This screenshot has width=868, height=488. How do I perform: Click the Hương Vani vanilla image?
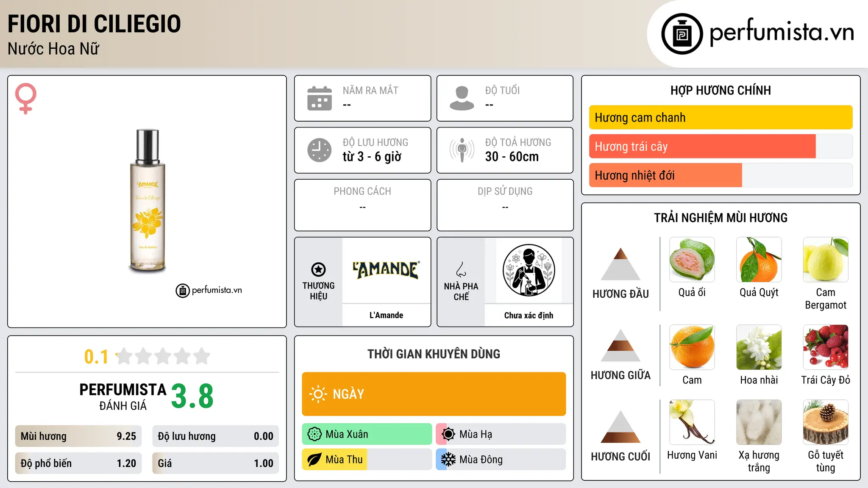click(x=692, y=422)
